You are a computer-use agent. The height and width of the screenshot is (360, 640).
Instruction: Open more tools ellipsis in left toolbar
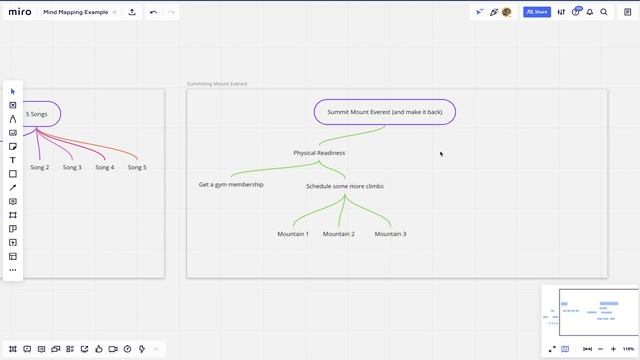[x=13, y=270]
